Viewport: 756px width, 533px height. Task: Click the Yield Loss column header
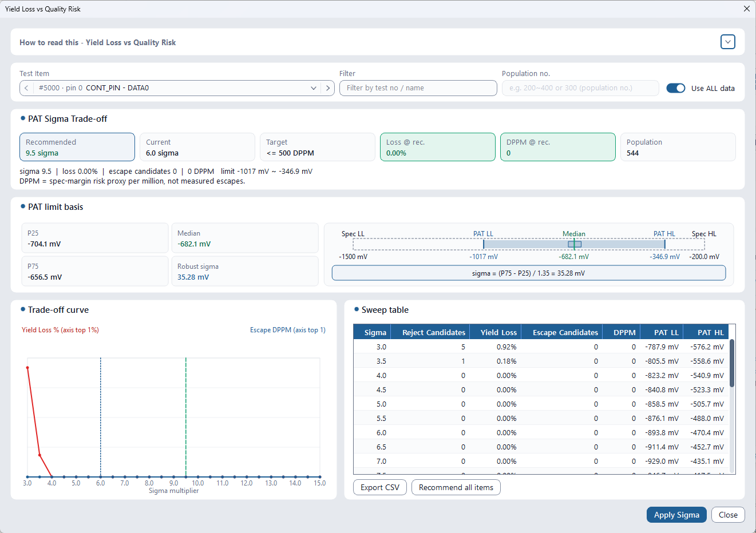[496, 332]
